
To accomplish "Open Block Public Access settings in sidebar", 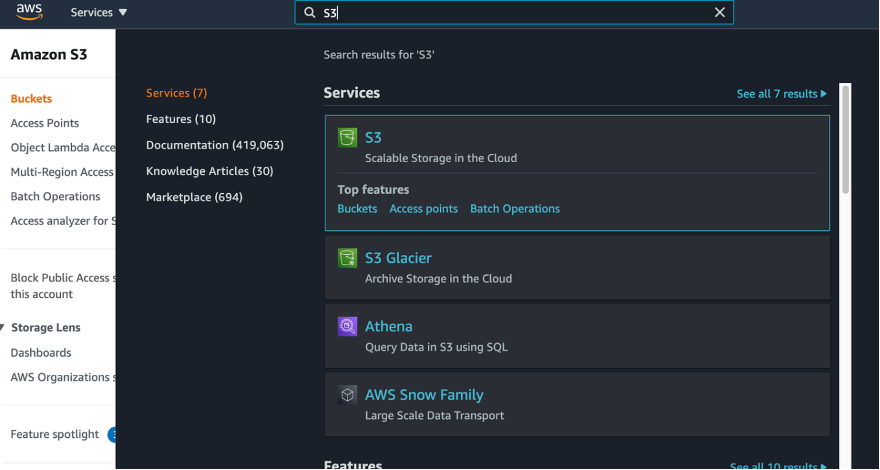I will click(x=63, y=286).
